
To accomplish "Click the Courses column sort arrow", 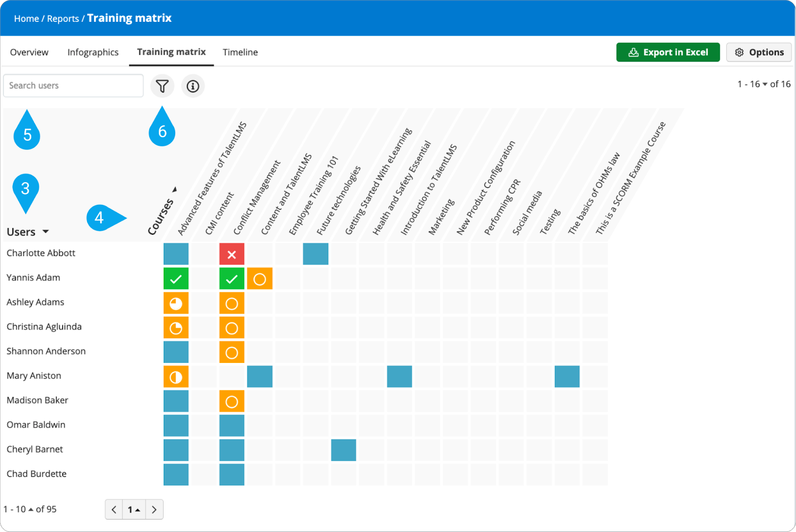I will 175,189.
